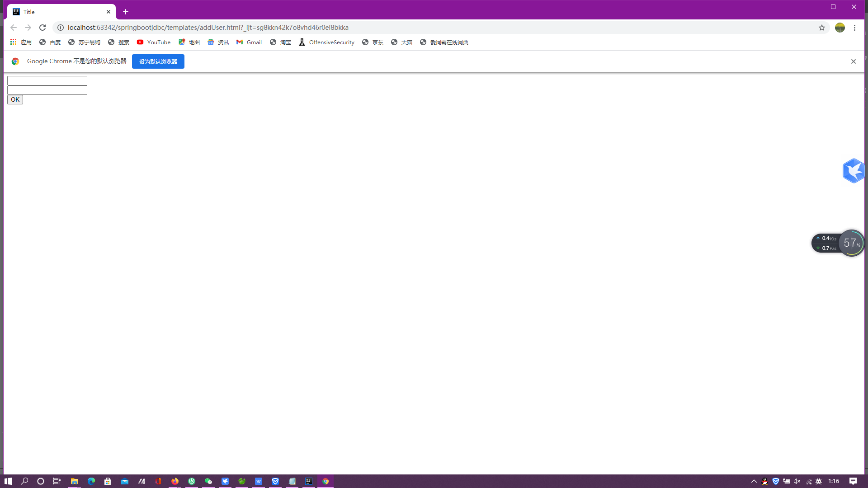This screenshot has width=868, height=488.
Task: Open the 苏宁易购 bookmark
Action: [x=84, y=42]
